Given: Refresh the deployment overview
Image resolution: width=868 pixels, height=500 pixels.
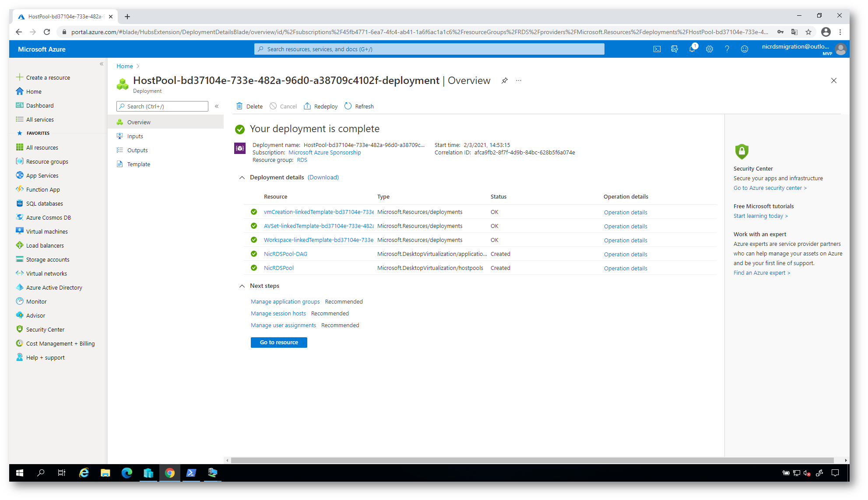Looking at the screenshot, I should pos(359,106).
